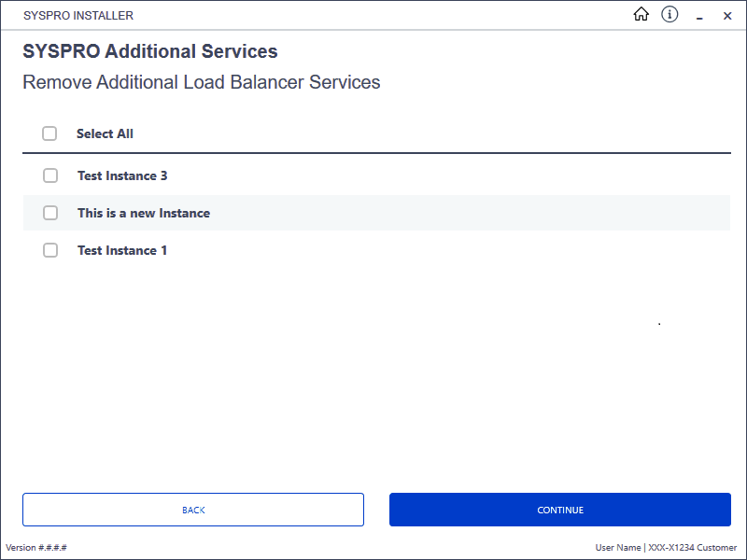Select the 'This is a new Instance' label
This screenshot has height=560, width=747.
pos(144,213)
